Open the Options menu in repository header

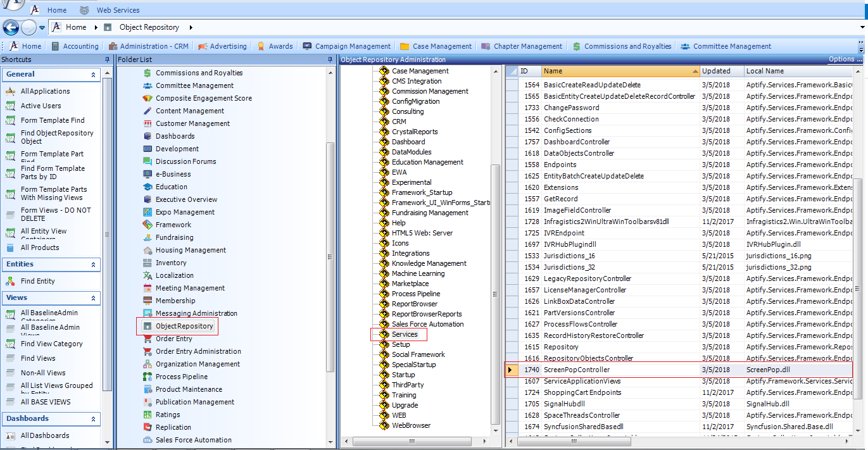845,59
